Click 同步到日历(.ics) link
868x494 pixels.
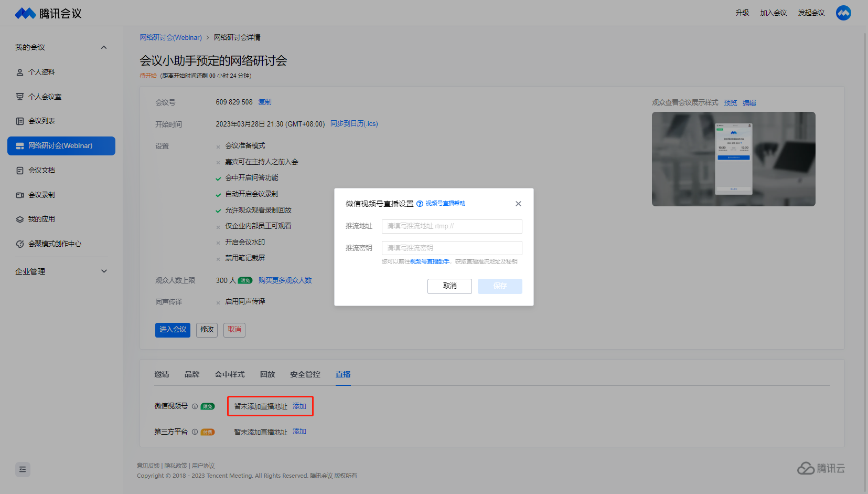(354, 124)
